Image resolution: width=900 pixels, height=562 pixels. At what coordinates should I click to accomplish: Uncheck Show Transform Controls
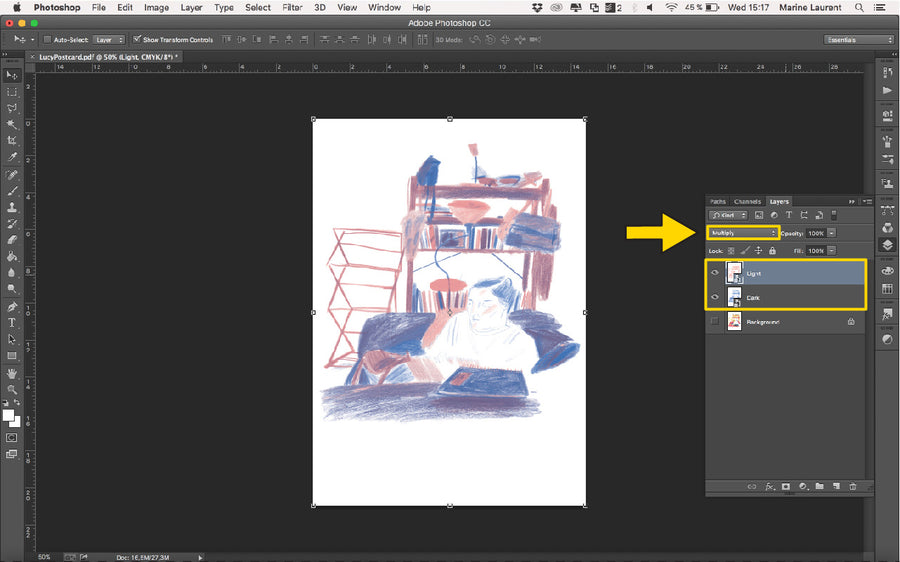coord(137,39)
